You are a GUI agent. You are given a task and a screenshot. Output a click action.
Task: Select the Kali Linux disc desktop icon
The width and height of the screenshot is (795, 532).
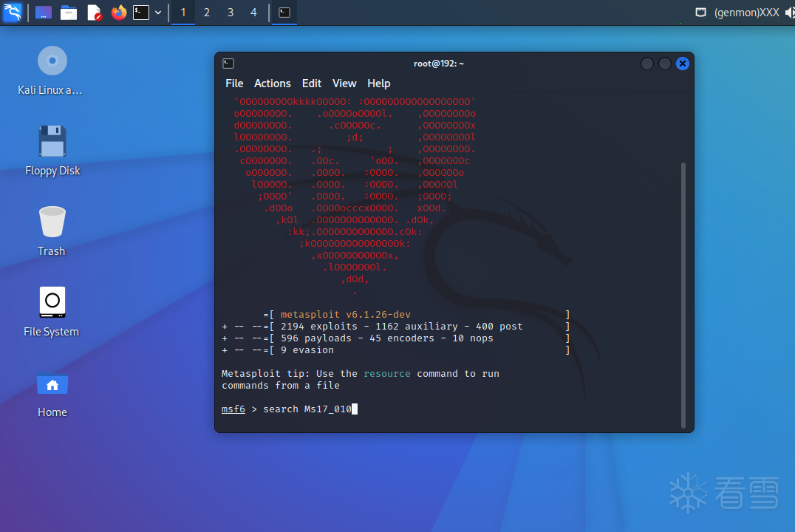coord(52,71)
